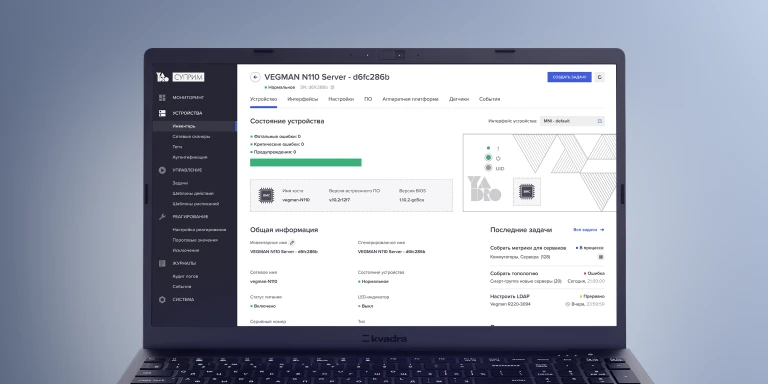Click the Создать задачу button

569,77
